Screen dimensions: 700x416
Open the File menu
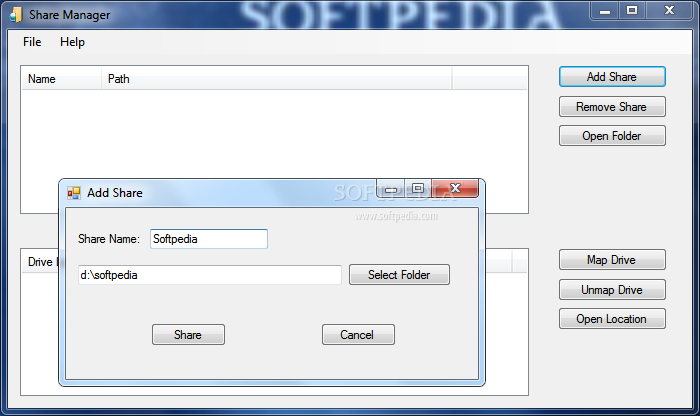(x=32, y=42)
